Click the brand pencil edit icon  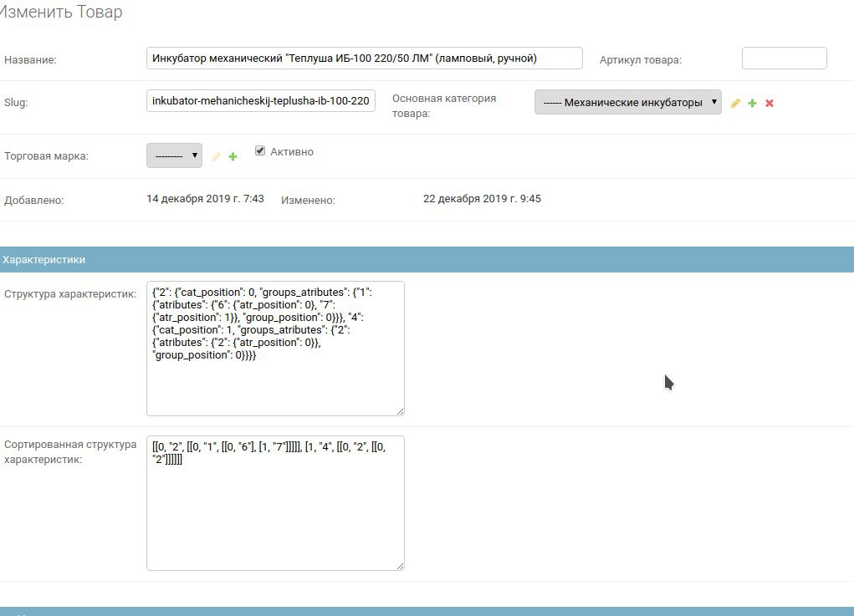click(x=216, y=157)
